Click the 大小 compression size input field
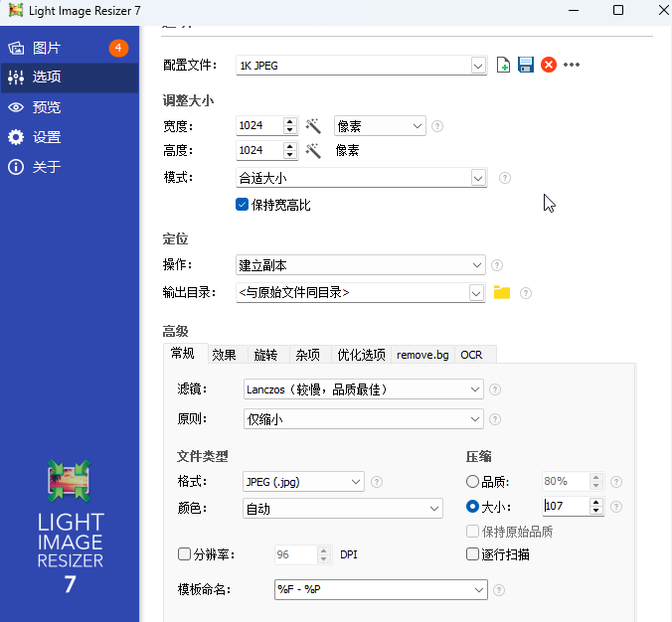Viewport: 672px width, 622px height. tap(565, 507)
